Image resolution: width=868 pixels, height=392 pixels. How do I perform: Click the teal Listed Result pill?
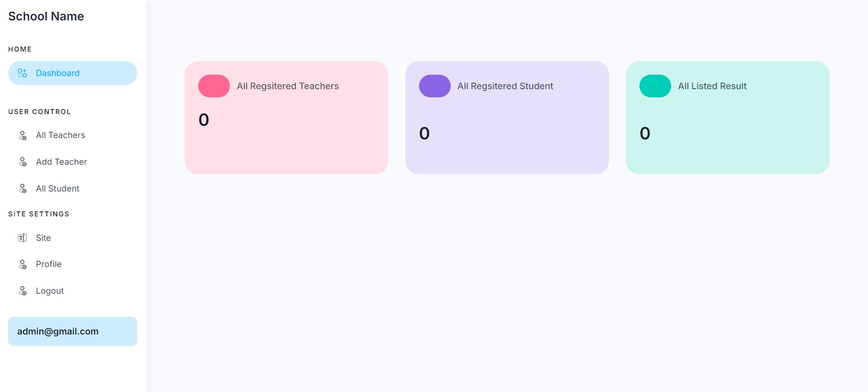655,86
